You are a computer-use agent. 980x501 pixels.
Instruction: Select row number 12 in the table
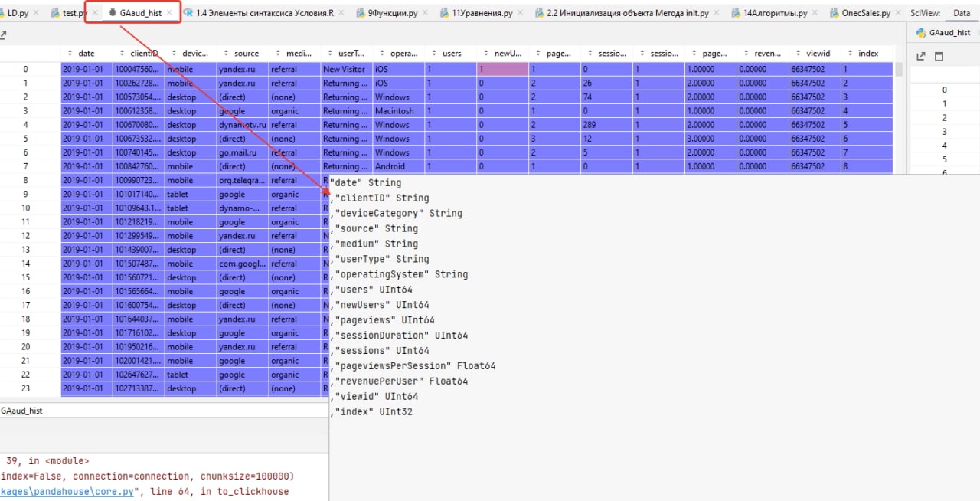25,236
